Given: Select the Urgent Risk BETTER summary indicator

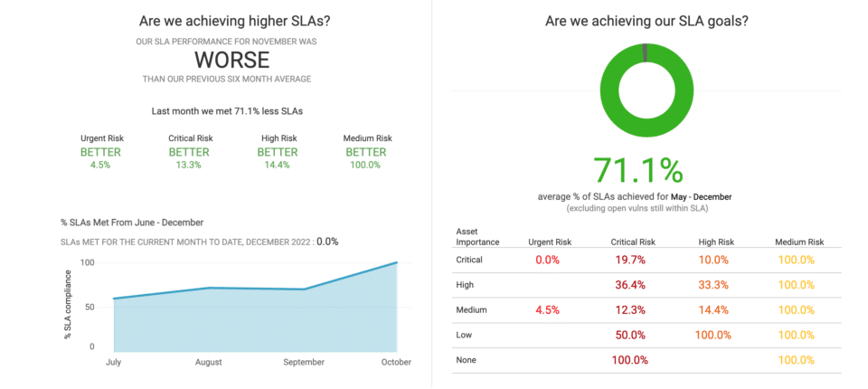Looking at the screenshot, I should (x=101, y=152).
